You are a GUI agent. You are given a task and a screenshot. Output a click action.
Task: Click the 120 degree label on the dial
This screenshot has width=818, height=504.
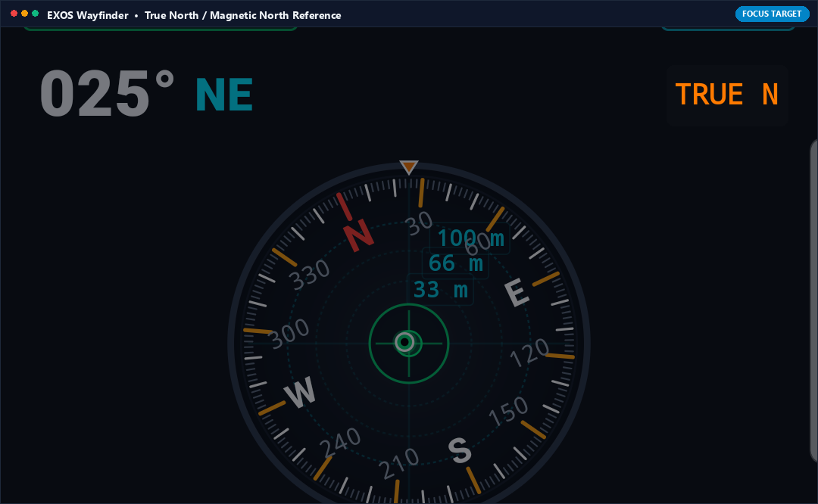pyautogui.click(x=529, y=353)
